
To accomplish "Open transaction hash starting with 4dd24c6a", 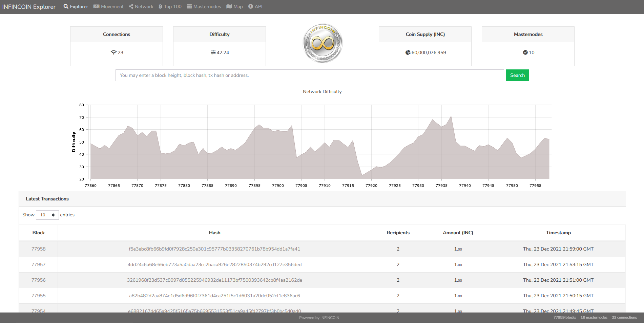I will [214, 264].
